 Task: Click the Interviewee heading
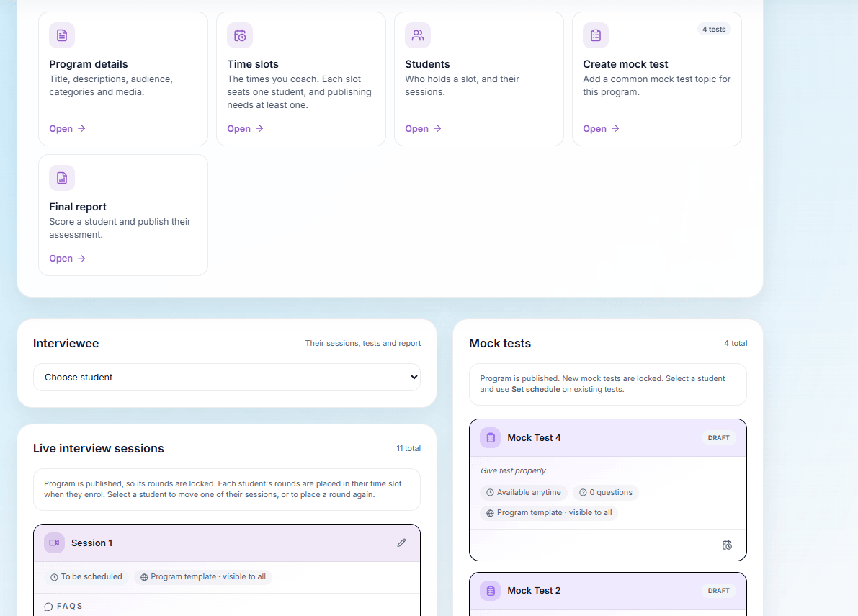[66, 344]
